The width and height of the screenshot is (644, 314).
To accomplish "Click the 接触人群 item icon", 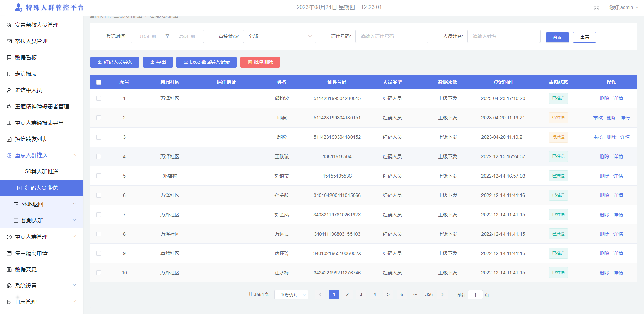I will (x=16, y=221).
